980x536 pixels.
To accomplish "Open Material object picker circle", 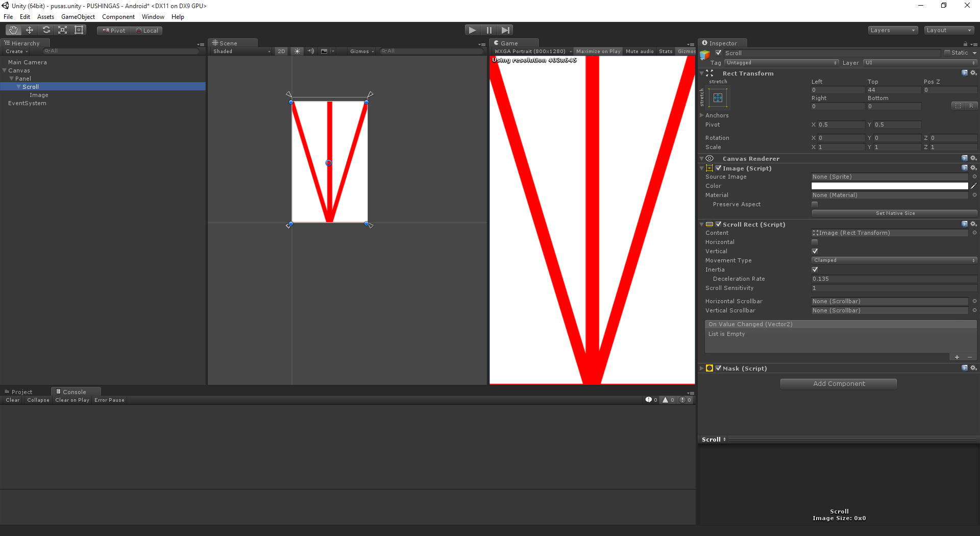I will coord(974,195).
